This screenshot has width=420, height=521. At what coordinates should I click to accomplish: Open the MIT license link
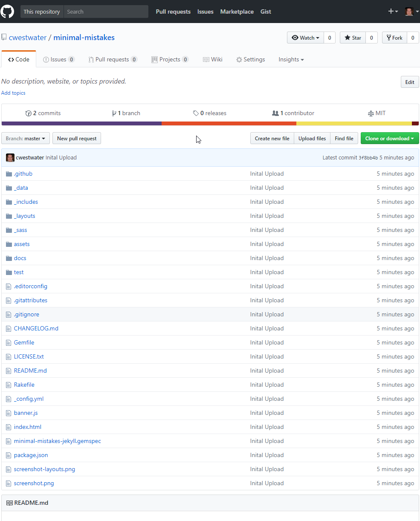(377, 113)
